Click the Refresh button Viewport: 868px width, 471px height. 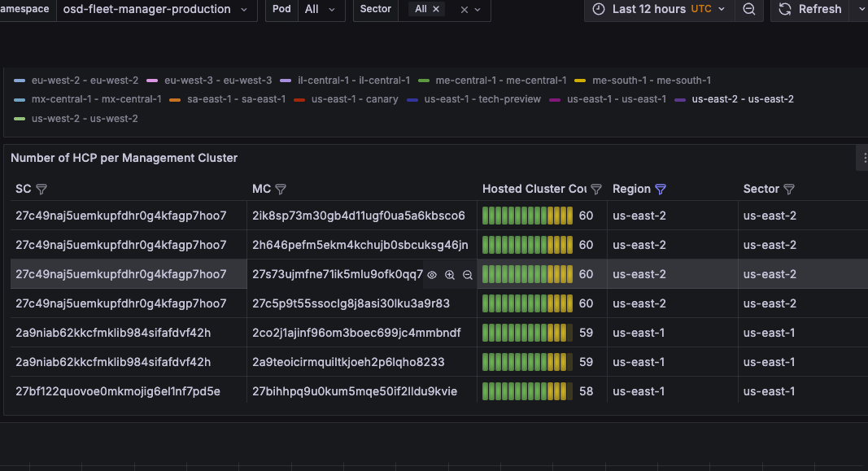(x=809, y=9)
